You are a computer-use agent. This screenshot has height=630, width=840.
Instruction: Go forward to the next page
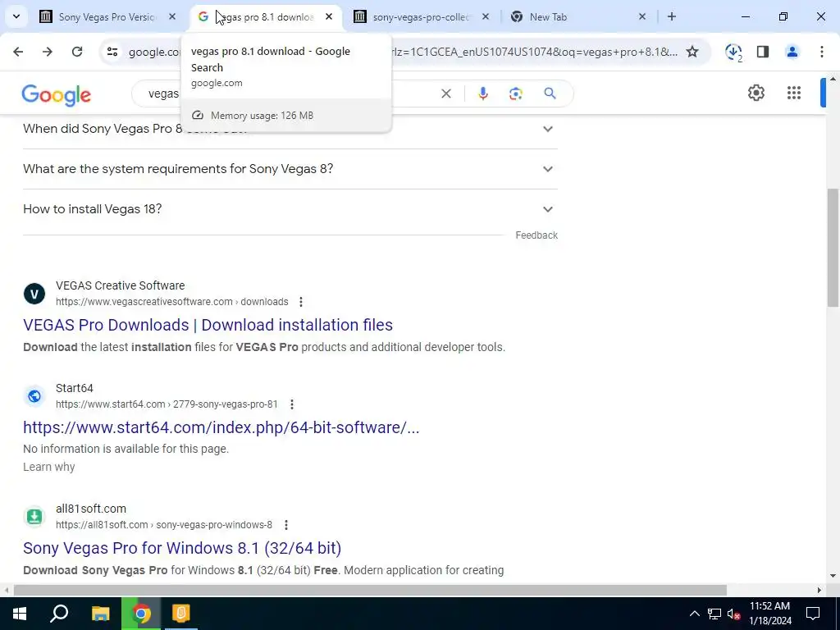[48, 52]
